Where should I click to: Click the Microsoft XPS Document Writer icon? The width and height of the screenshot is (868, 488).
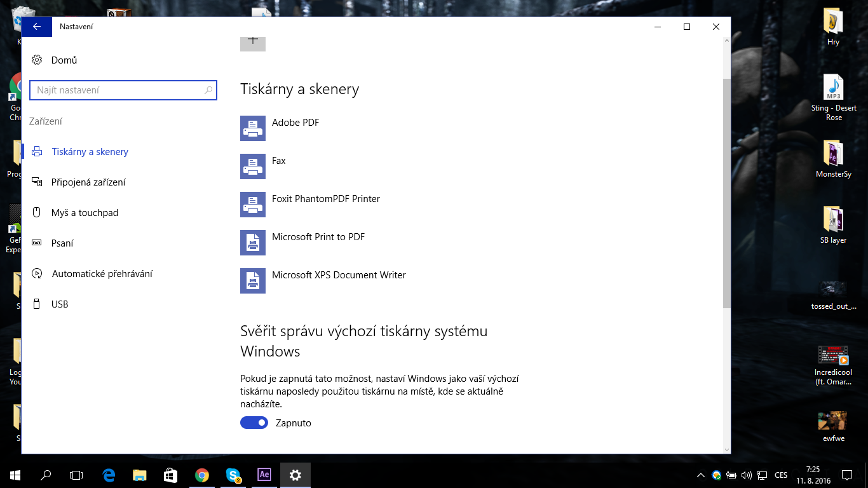(x=252, y=281)
